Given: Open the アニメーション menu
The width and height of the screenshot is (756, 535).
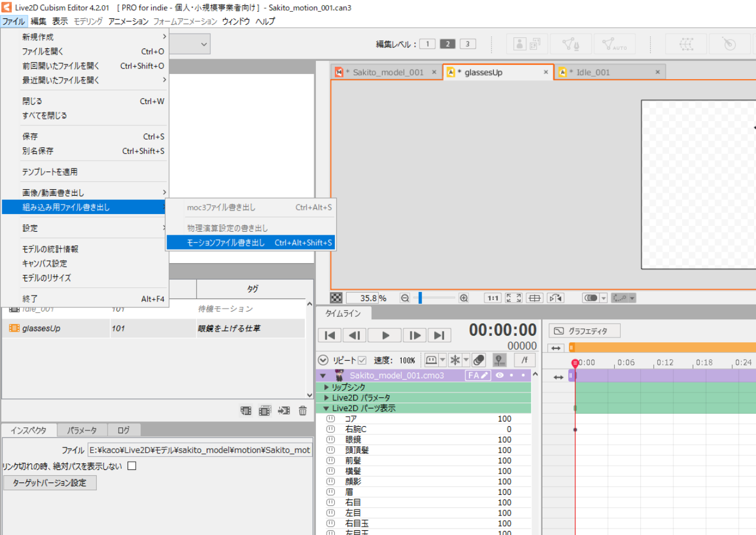Looking at the screenshot, I should point(128,21).
